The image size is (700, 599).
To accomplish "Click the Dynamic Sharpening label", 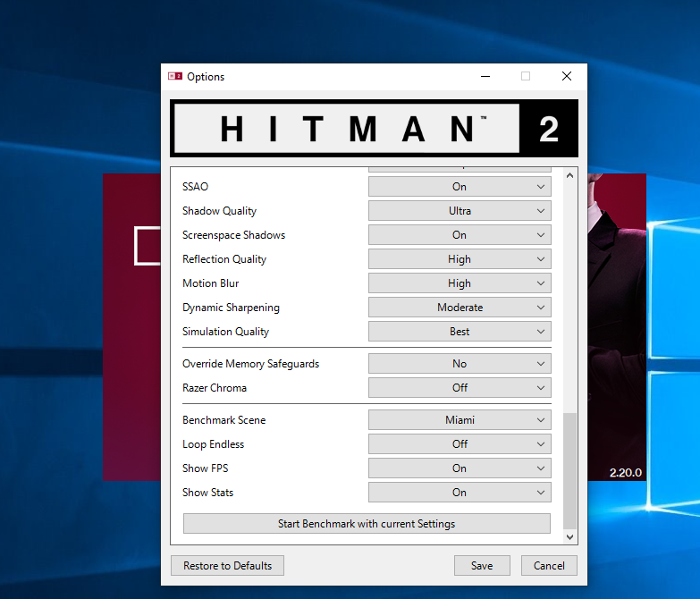I will point(231,307).
